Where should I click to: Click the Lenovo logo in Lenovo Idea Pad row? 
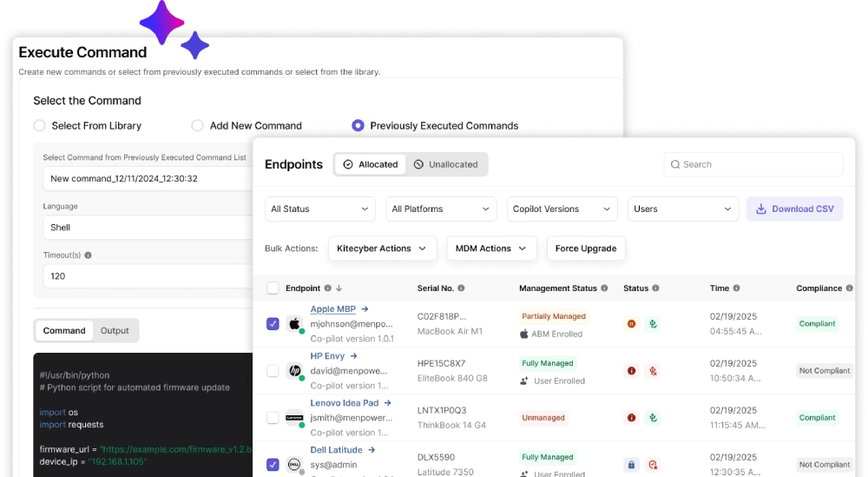pyautogui.click(x=294, y=418)
